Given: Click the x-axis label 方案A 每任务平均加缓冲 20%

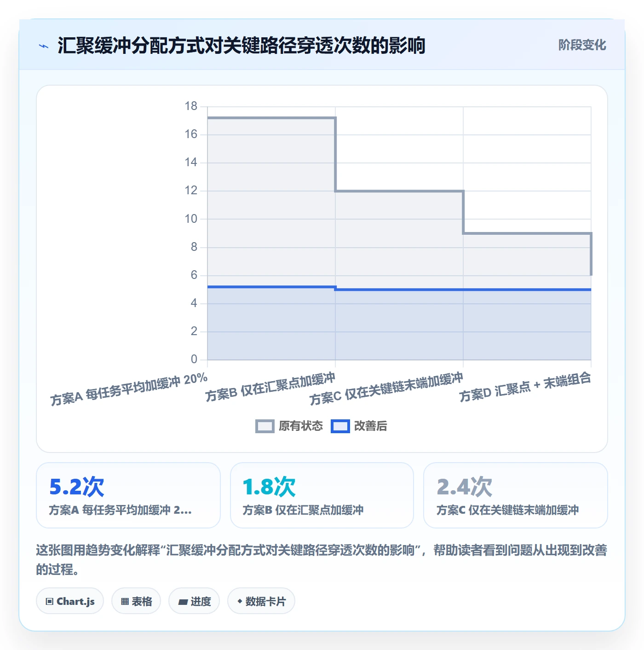Looking at the screenshot, I should [x=129, y=389].
